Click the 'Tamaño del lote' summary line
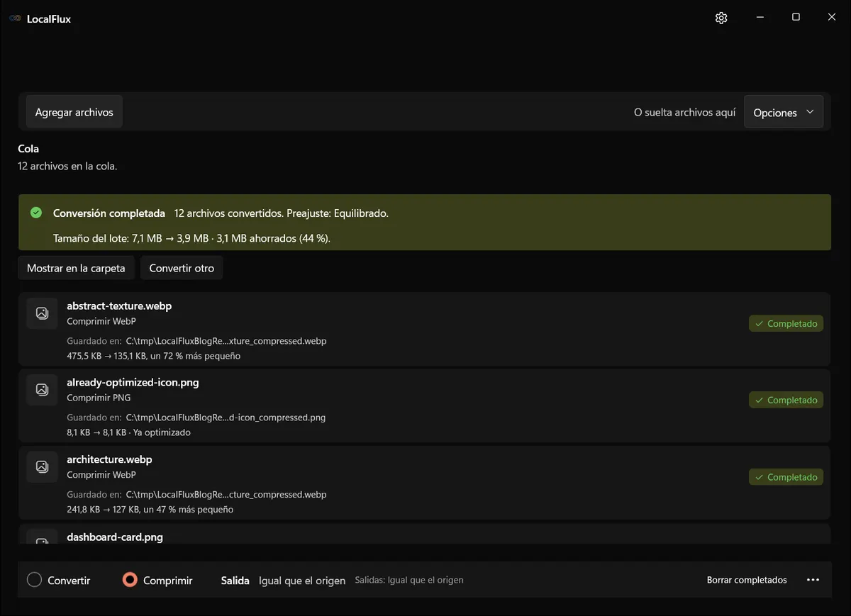 191,238
